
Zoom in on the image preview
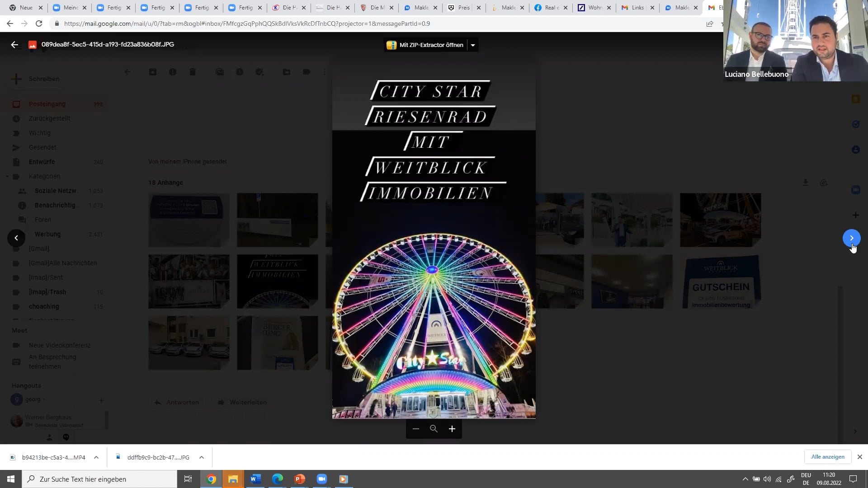[452, 429]
